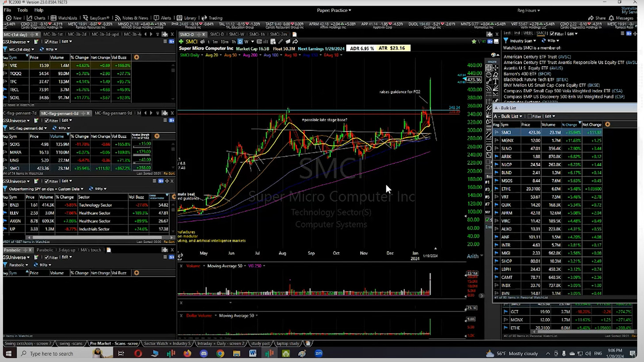The height and width of the screenshot is (362, 644).
Task: Click the chart color palette icon
Action: click(494, 55)
